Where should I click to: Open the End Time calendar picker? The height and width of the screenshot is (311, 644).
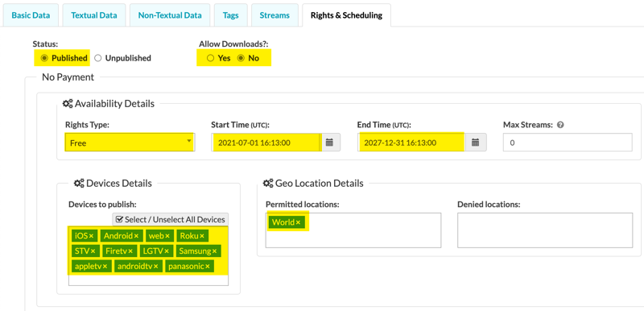pos(476,143)
